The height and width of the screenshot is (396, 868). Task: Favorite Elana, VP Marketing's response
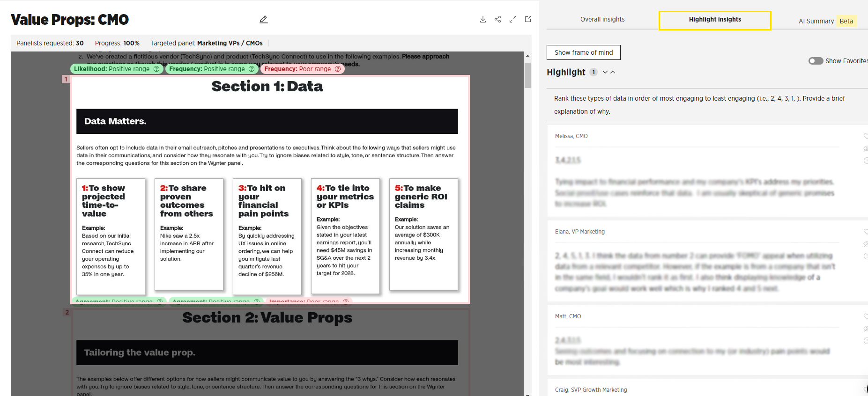pos(866,232)
